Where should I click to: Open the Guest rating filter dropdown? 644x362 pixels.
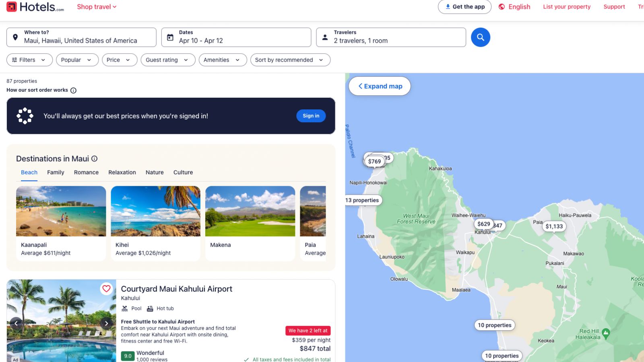168,60
